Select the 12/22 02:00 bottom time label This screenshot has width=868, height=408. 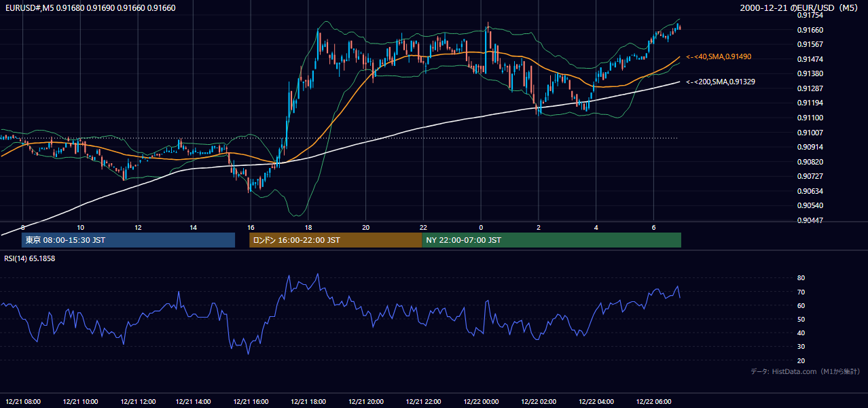pyautogui.click(x=539, y=401)
